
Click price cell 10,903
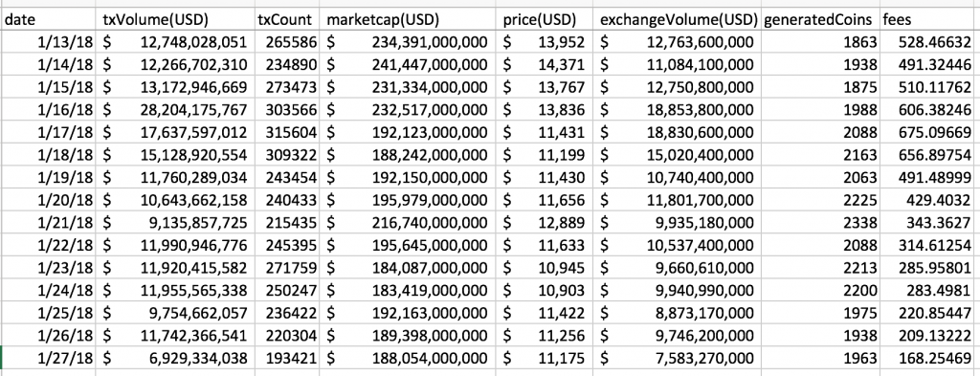pos(545,291)
